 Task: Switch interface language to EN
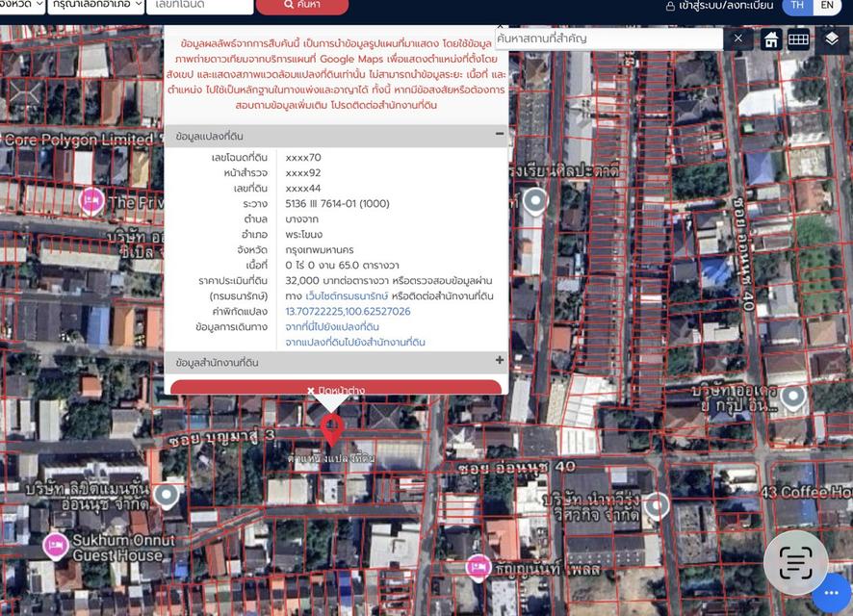[x=827, y=5]
